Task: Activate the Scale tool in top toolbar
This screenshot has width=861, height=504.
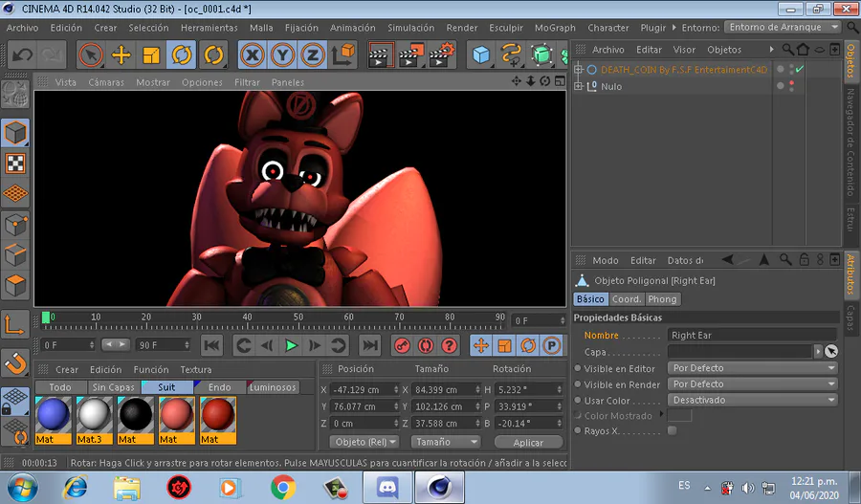Action: pos(151,55)
